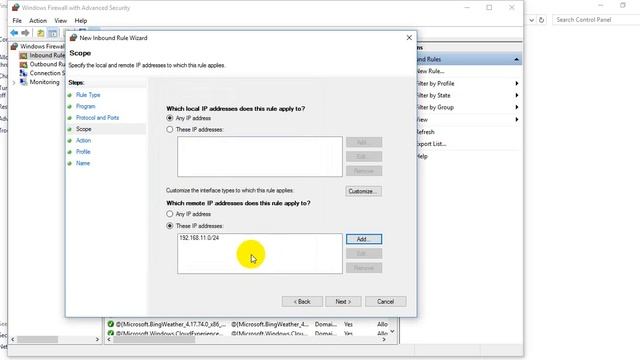Screen dimensions: 640x360
Task: Select the Scope wizard step
Action: pyautogui.click(x=84, y=129)
